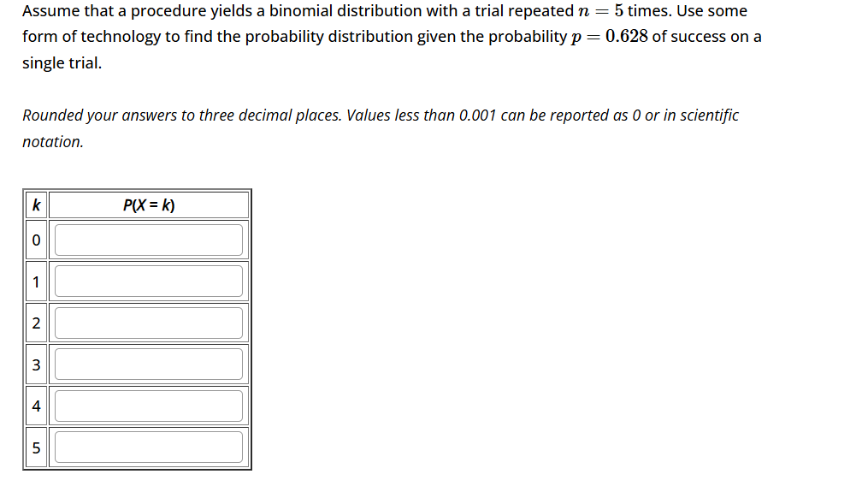The image size is (868, 480).
Task: Click the input box in row 4
Action: [149, 406]
